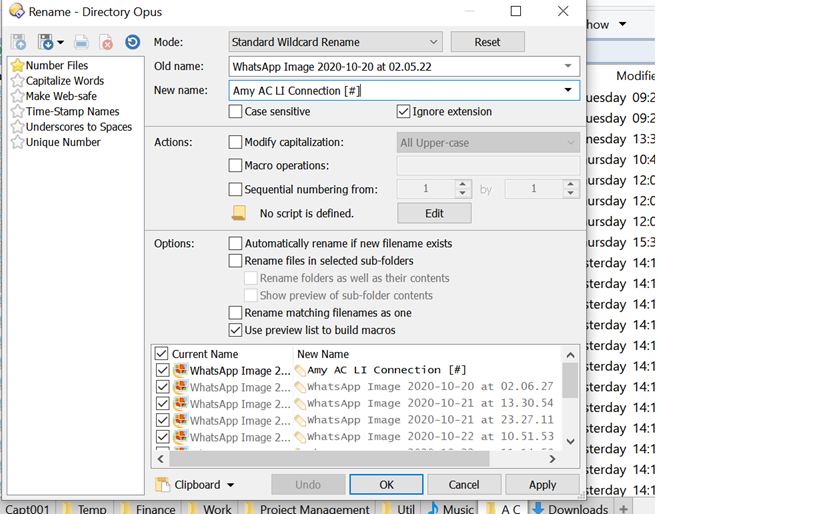Toggle the Current Name header checkbox

[x=161, y=354]
